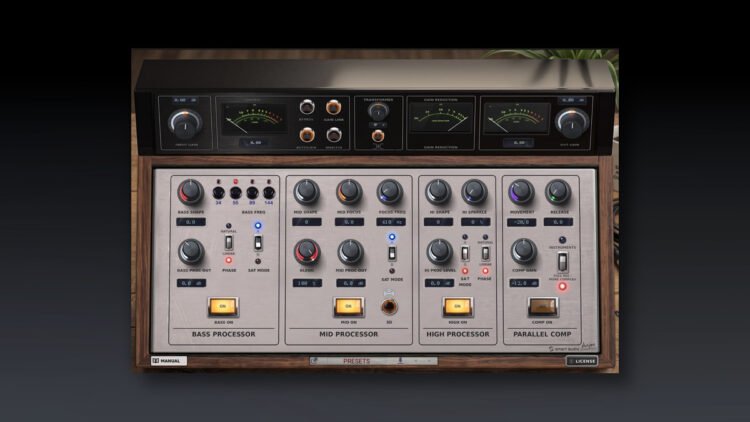Click the Bass Shape value display
Screen dimensions: 750x422
[191, 222]
